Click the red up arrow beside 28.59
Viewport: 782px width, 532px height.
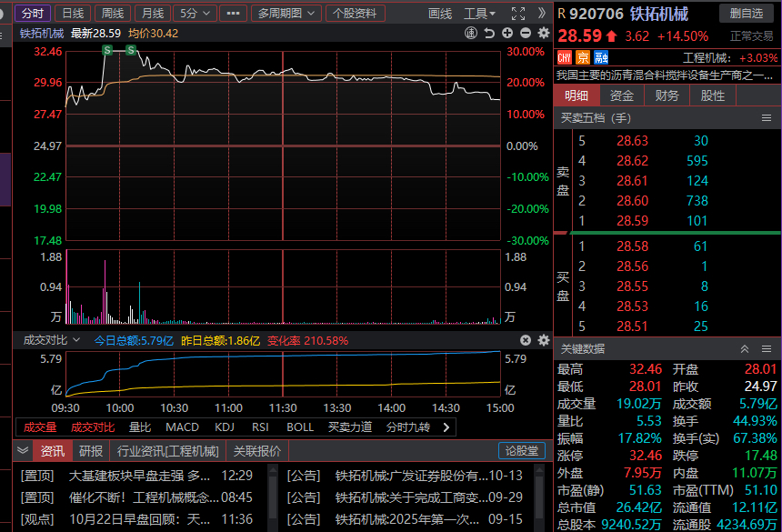611,36
